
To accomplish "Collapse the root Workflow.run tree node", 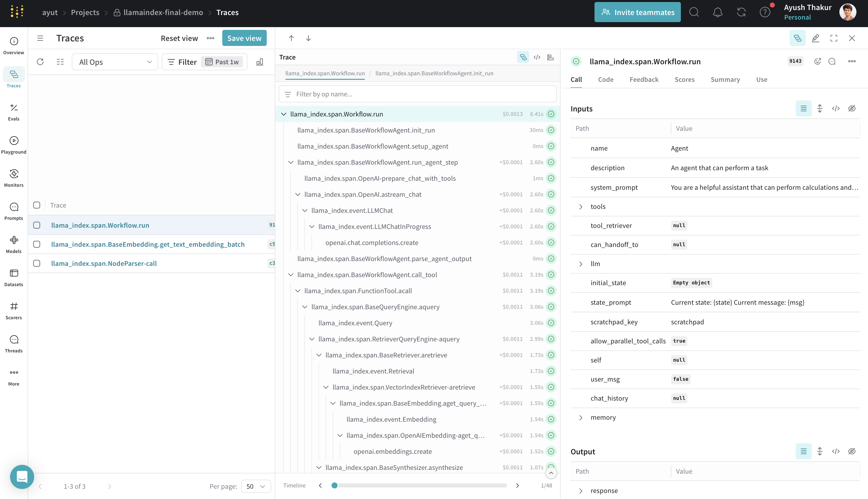I will (x=284, y=114).
